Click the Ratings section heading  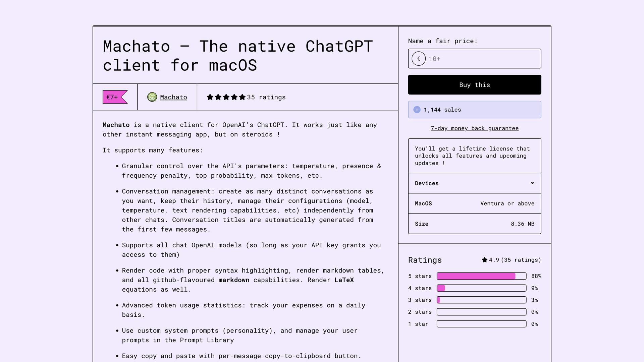point(425,260)
